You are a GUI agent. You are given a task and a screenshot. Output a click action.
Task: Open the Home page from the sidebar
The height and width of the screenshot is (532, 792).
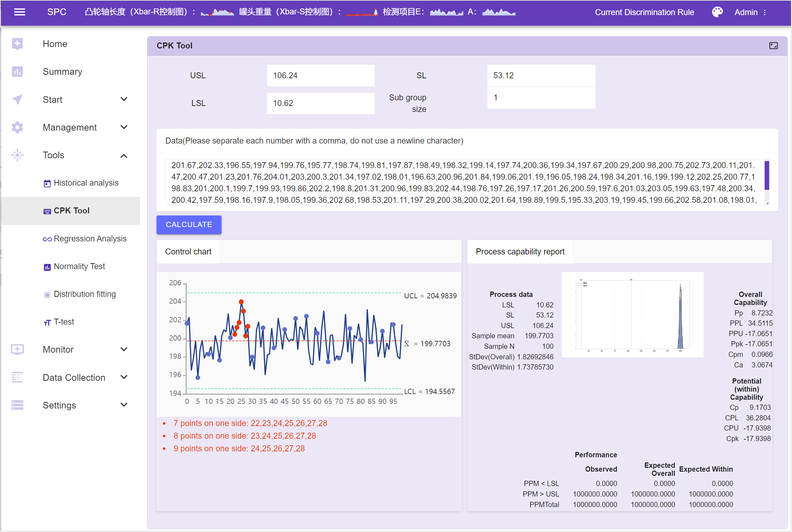55,44
